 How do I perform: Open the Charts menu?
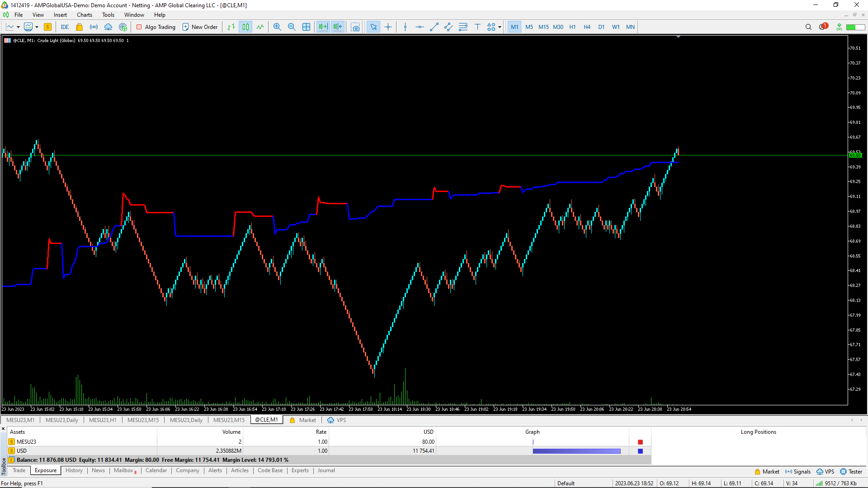(84, 15)
